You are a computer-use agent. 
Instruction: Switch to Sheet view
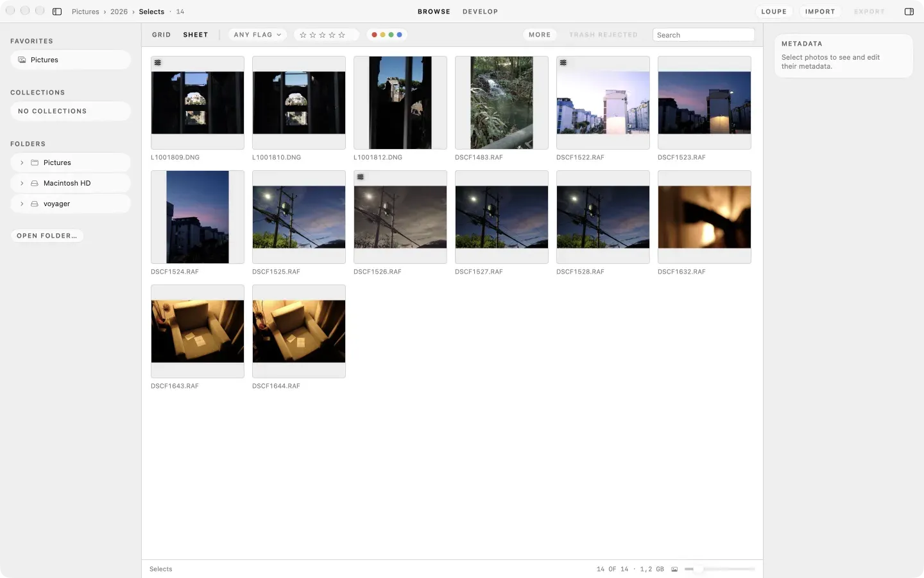pyautogui.click(x=196, y=35)
